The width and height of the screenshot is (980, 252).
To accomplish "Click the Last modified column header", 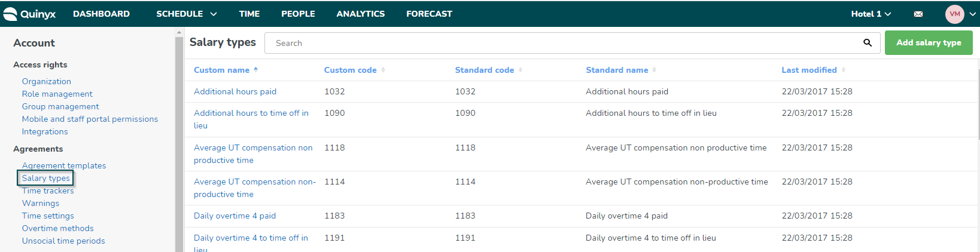I will pyautogui.click(x=809, y=70).
